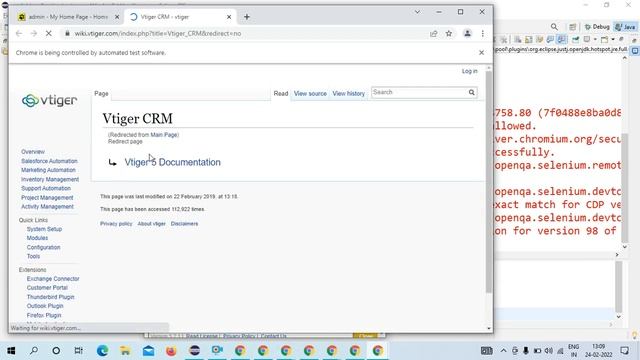
Task: Open Eclipse from taskbar
Action: coord(194,351)
